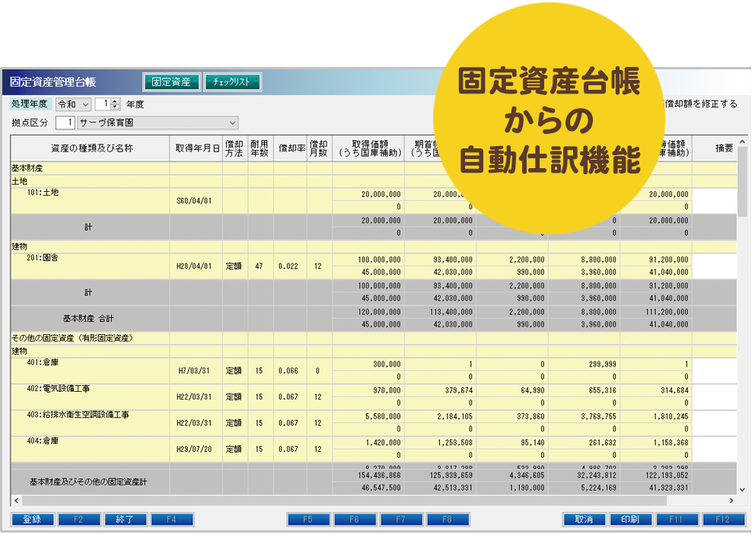Expand the 令和 era dropdown
The image size is (752, 560).
click(x=84, y=104)
